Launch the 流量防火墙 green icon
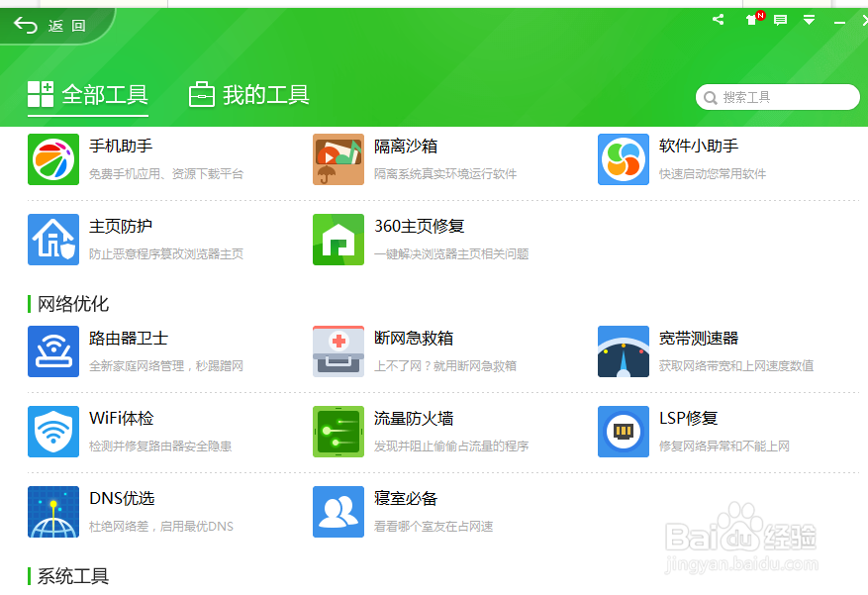The image size is (868, 595). tap(338, 432)
